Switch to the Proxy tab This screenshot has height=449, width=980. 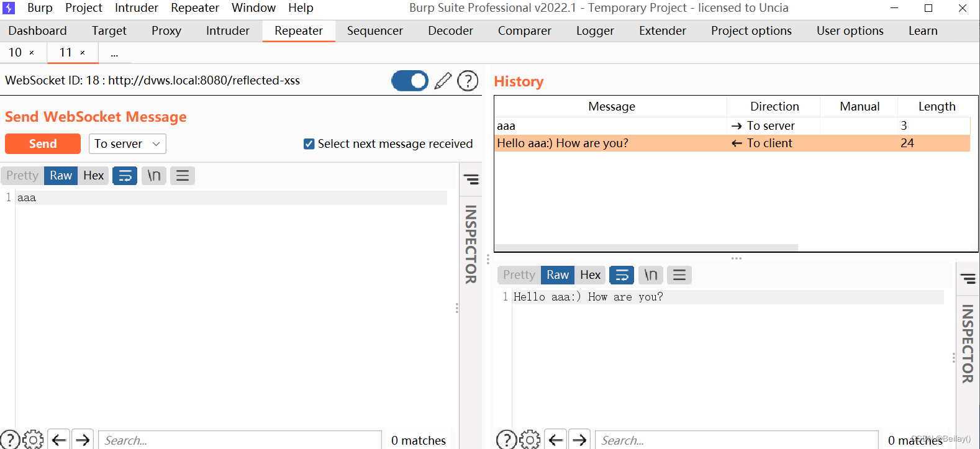166,31
